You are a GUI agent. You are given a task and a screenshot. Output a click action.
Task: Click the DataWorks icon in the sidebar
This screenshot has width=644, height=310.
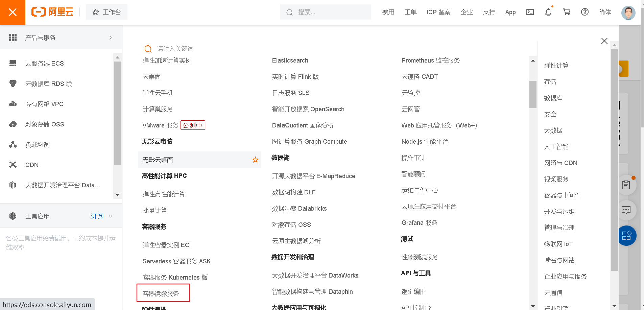coord(13,185)
